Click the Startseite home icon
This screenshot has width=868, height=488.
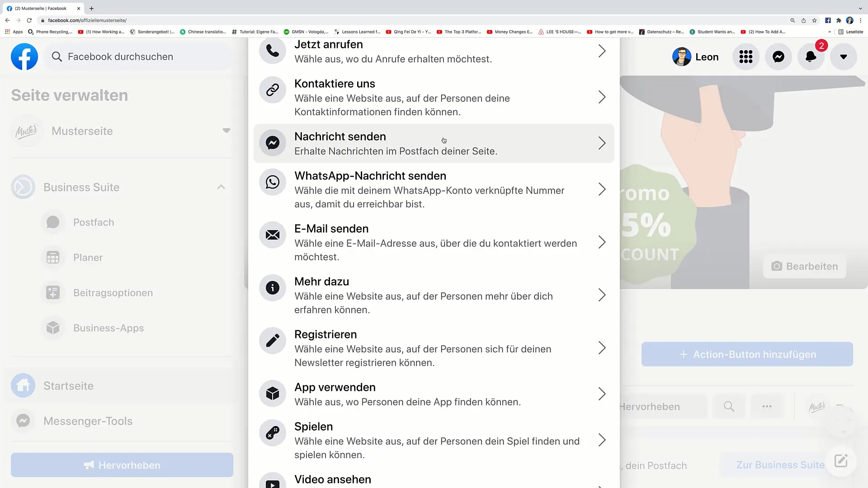coord(23,385)
